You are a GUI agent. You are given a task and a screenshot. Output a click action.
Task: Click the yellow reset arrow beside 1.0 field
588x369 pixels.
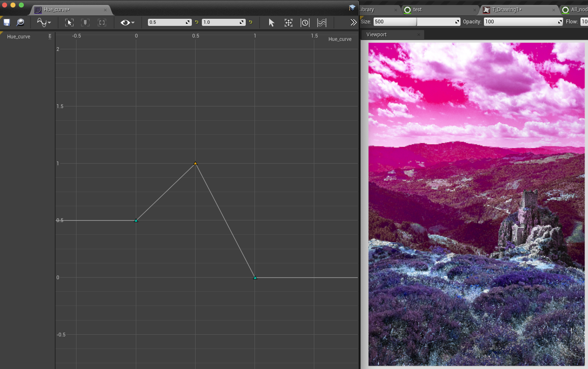(251, 21)
